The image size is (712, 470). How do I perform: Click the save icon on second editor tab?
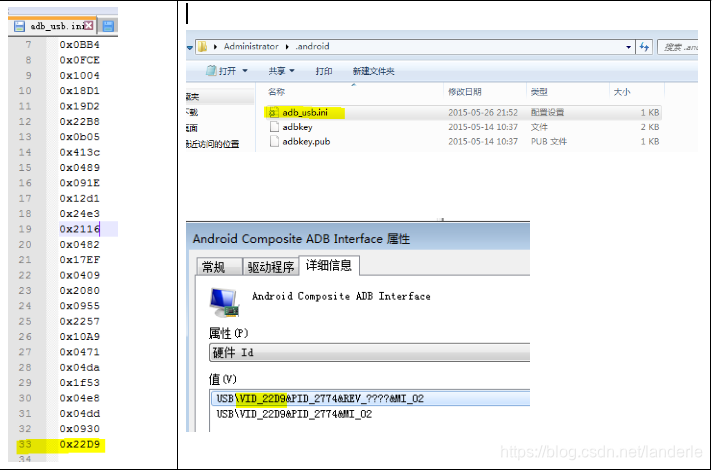click(108, 26)
